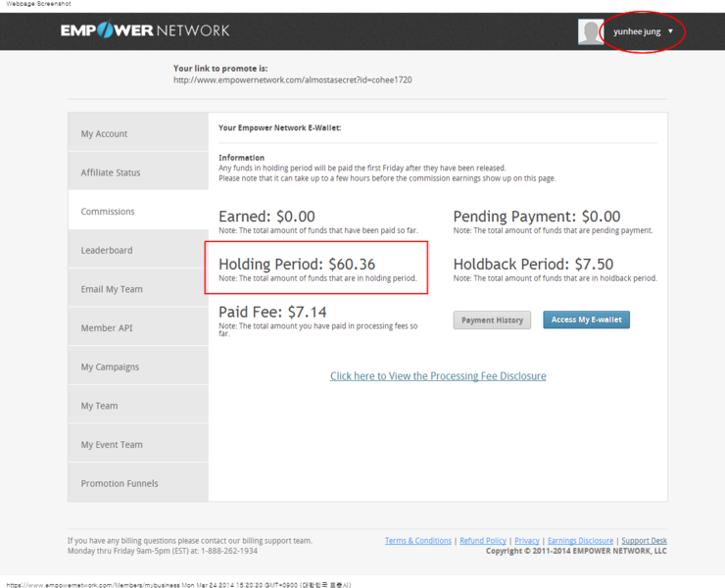Open the My Account sidebar tab
Image resolution: width=725 pixels, height=588 pixels.
138,133
